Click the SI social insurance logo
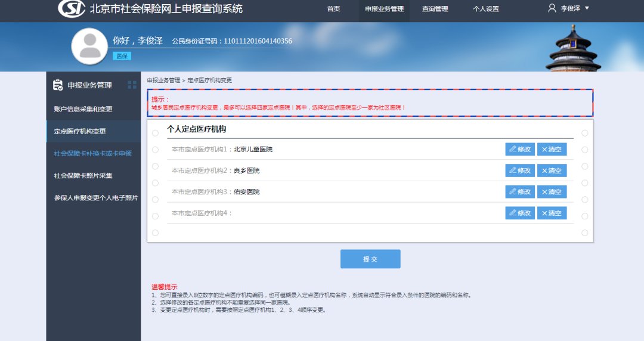Viewport: 644px width, 341px height. point(72,9)
